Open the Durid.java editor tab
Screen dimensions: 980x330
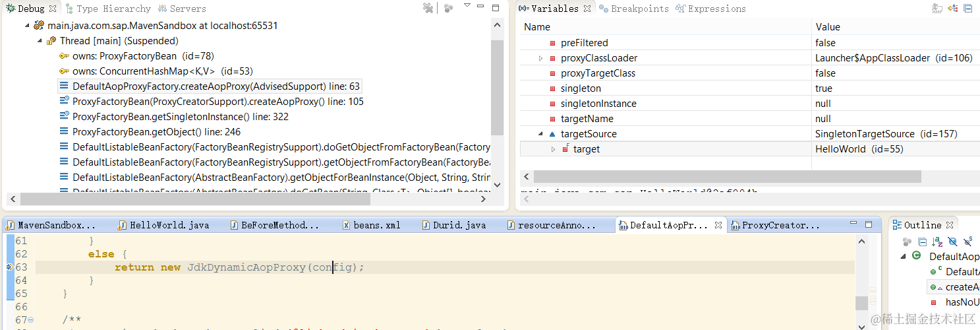(454, 225)
